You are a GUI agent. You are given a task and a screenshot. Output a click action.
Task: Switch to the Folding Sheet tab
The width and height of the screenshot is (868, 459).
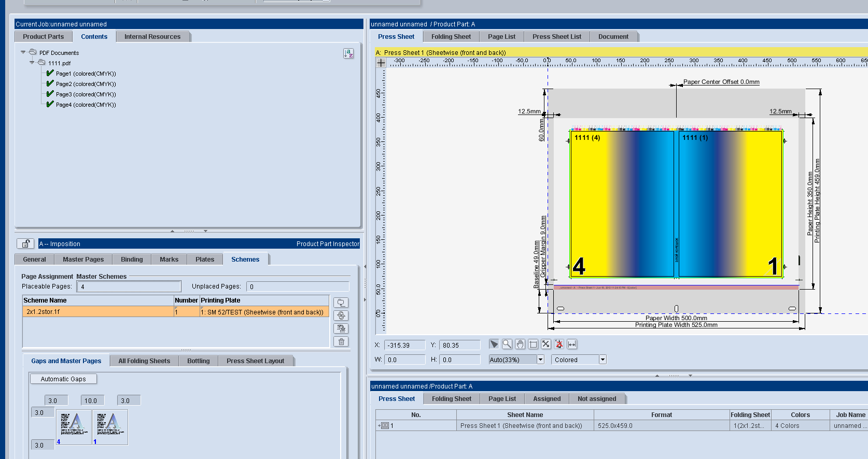(x=451, y=37)
